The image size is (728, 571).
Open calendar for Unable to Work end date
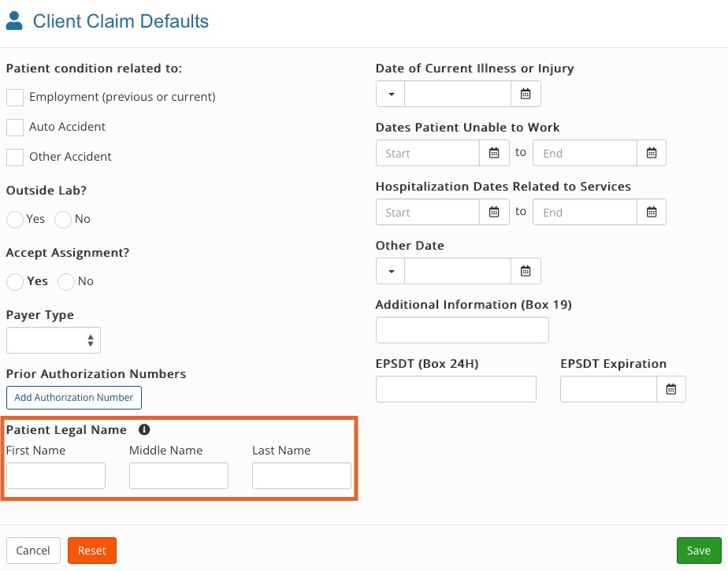pos(652,153)
